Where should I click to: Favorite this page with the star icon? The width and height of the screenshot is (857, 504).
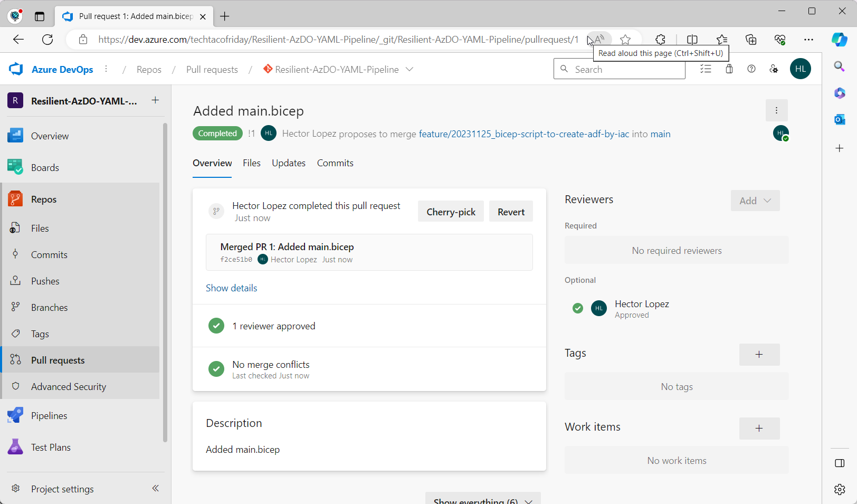625,40
